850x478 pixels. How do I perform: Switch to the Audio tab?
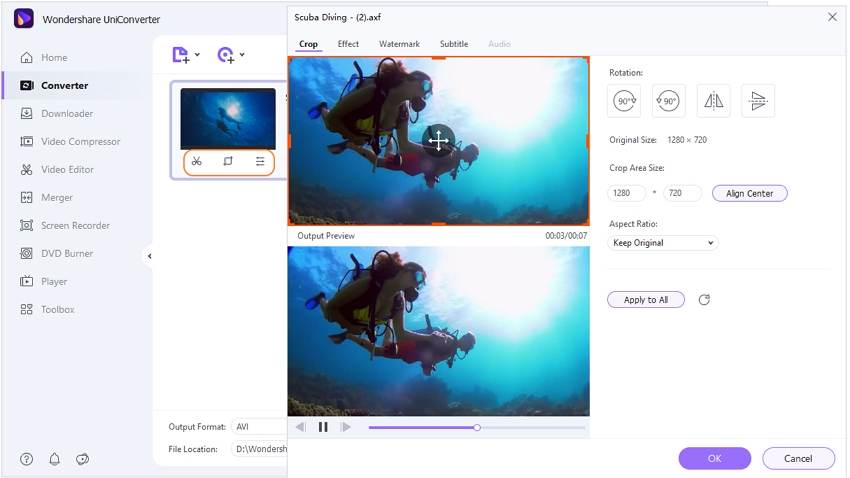pyautogui.click(x=499, y=44)
